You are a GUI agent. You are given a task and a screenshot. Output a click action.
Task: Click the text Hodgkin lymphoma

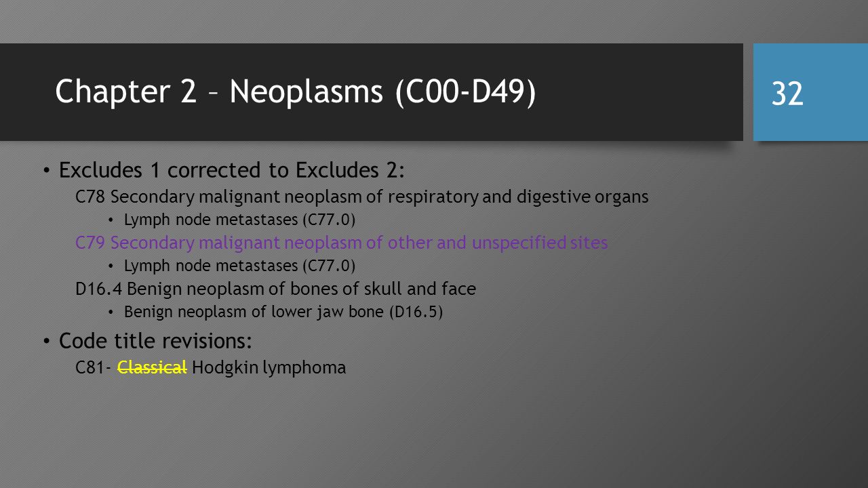click(x=269, y=368)
